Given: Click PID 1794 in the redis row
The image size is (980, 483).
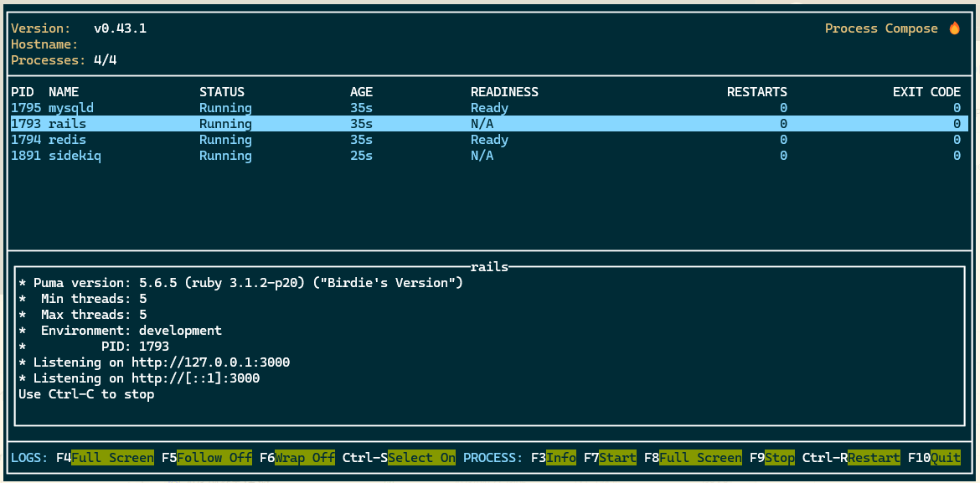Looking at the screenshot, I should coord(26,139).
